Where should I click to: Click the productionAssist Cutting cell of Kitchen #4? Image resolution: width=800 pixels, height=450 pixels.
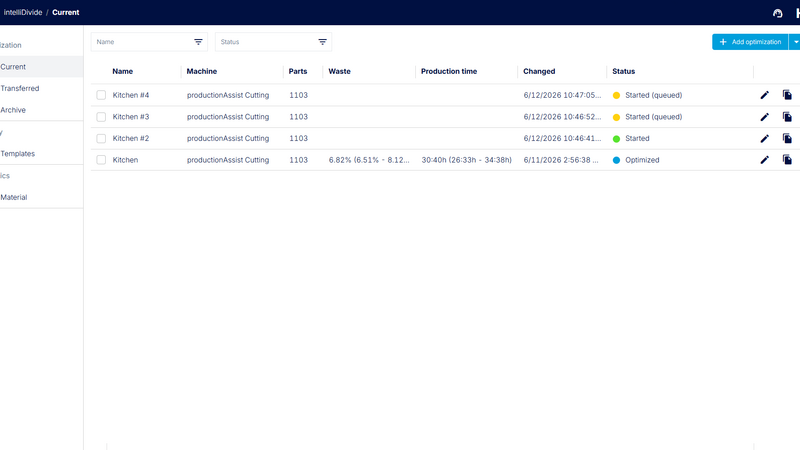(228, 95)
